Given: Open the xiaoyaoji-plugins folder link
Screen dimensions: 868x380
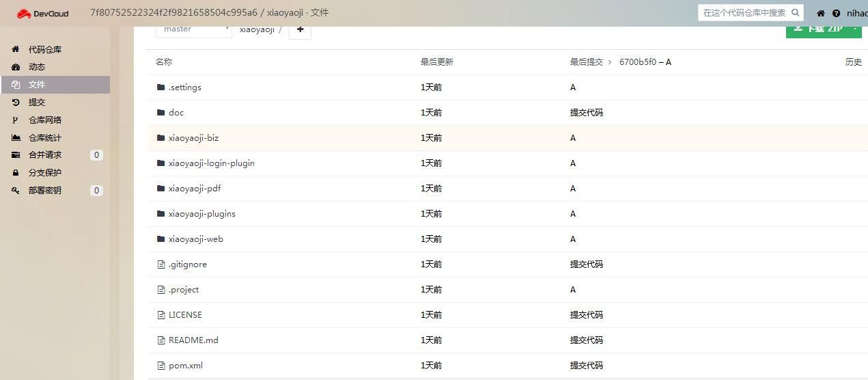Looking at the screenshot, I should tap(202, 214).
